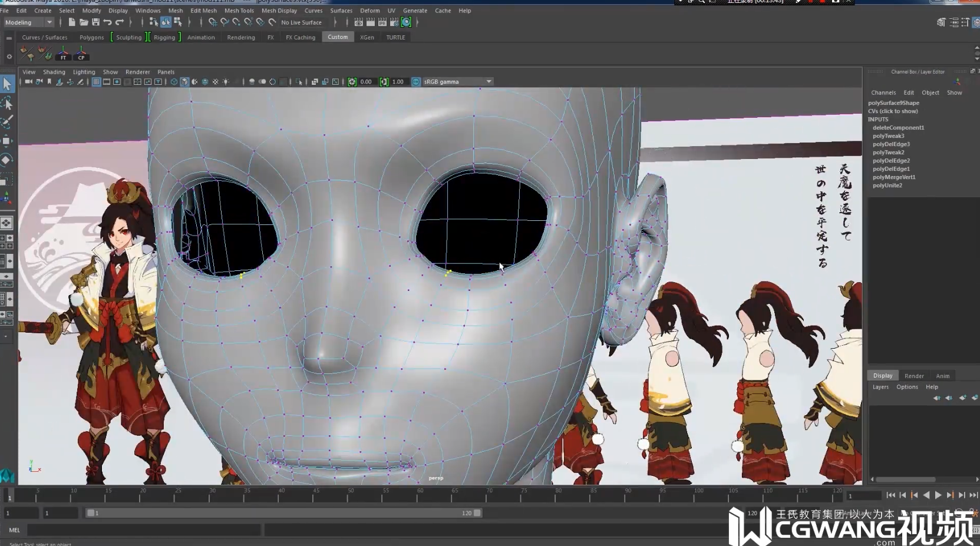The image size is (980, 546).
Task: Click the Undo arrow icon
Action: 107,22
